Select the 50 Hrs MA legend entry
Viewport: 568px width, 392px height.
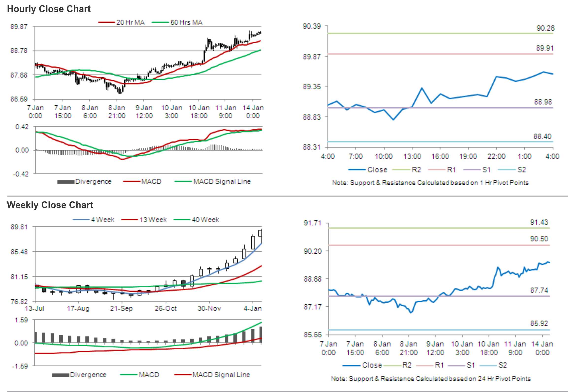pyautogui.click(x=177, y=22)
